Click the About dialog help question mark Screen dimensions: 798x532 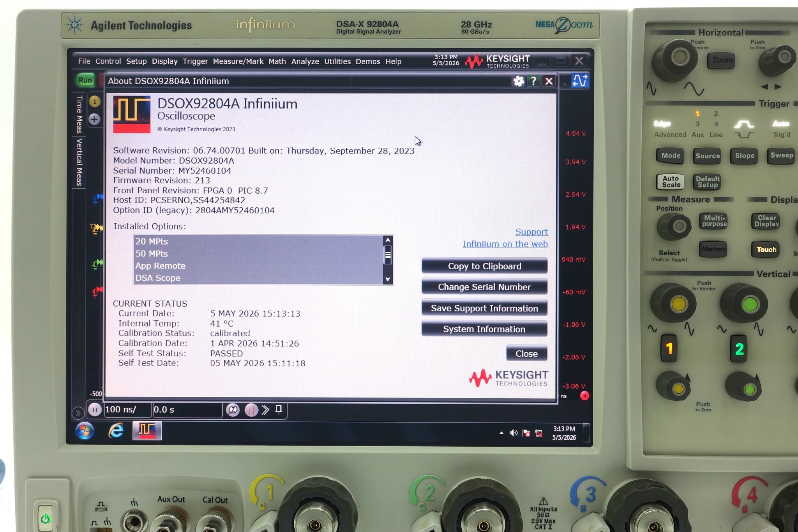click(x=533, y=81)
